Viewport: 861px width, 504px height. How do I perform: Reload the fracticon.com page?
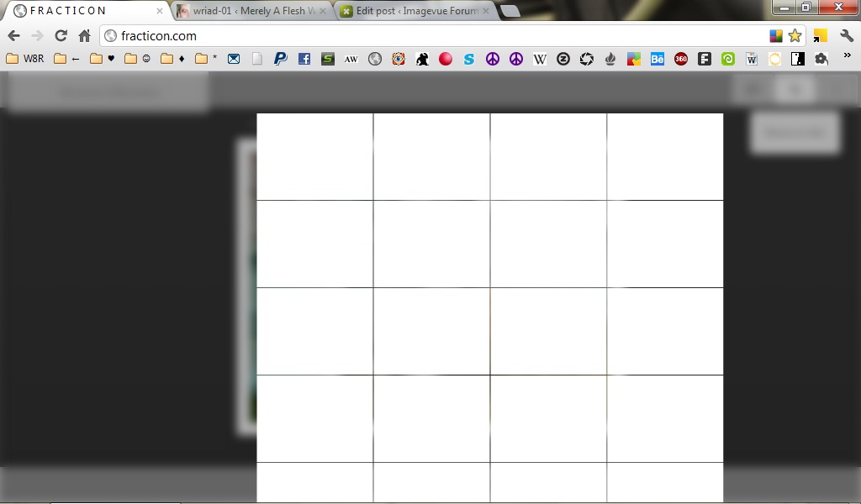[61, 36]
